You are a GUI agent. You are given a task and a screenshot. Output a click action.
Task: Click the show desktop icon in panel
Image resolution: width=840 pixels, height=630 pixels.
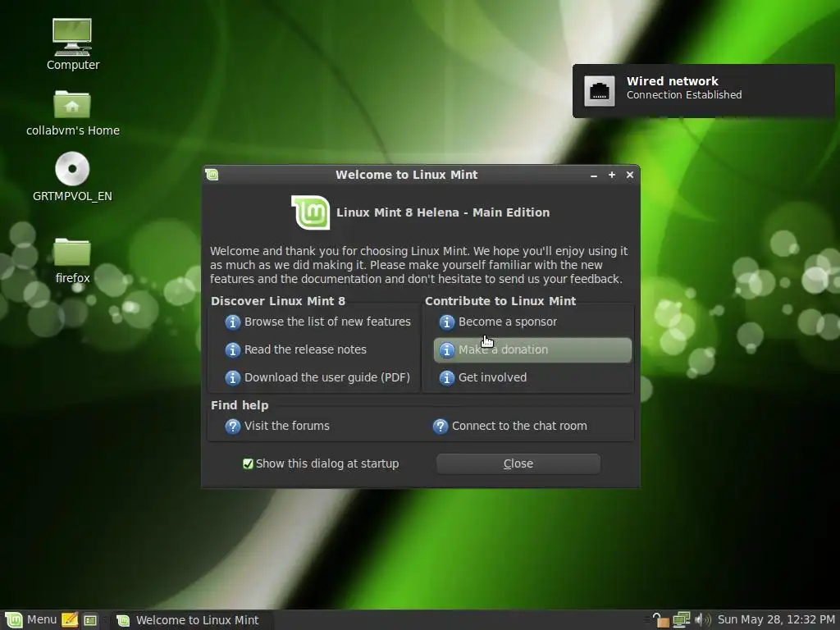[90, 620]
